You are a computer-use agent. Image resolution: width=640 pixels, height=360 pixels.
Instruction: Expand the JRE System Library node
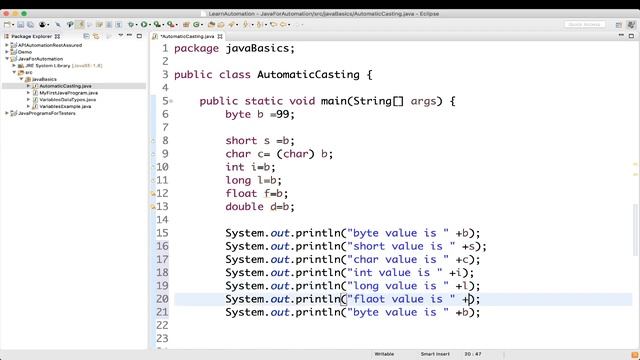[x=14, y=65]
